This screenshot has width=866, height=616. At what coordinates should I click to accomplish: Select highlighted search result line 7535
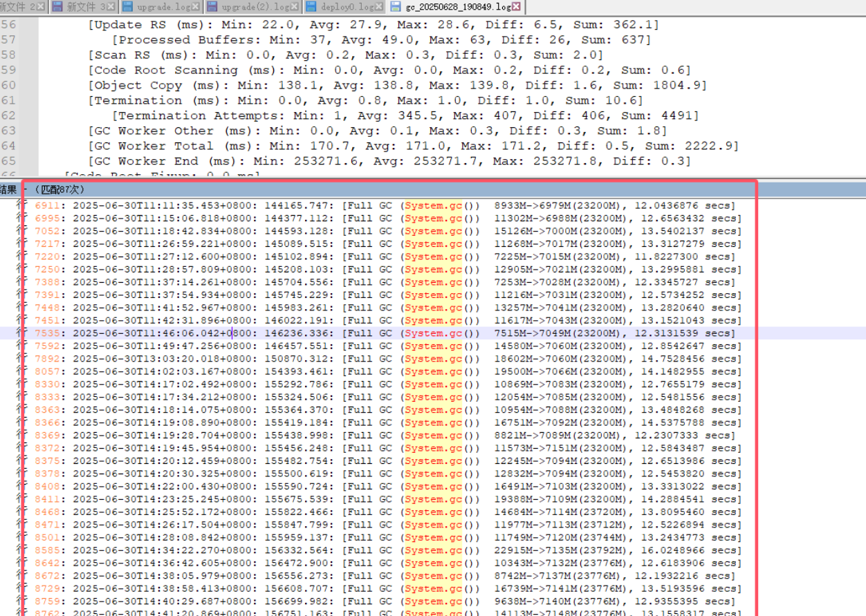[x=385, y=333]
